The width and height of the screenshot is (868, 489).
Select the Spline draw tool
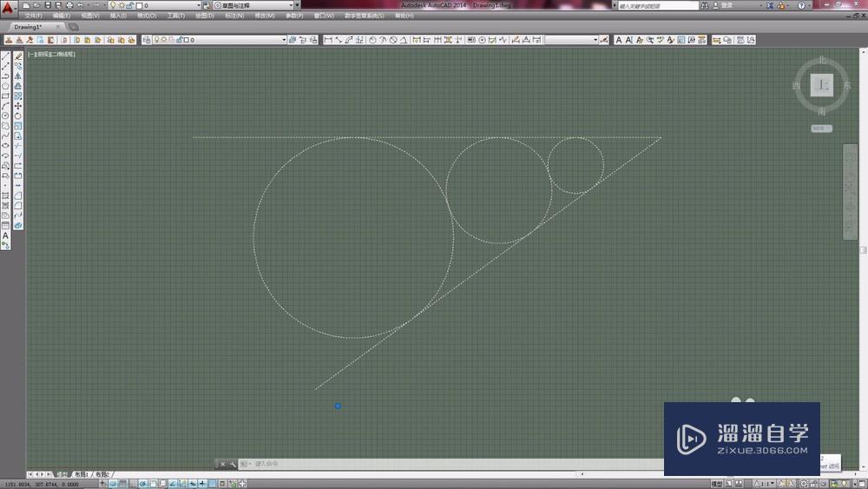click(5, 135)
